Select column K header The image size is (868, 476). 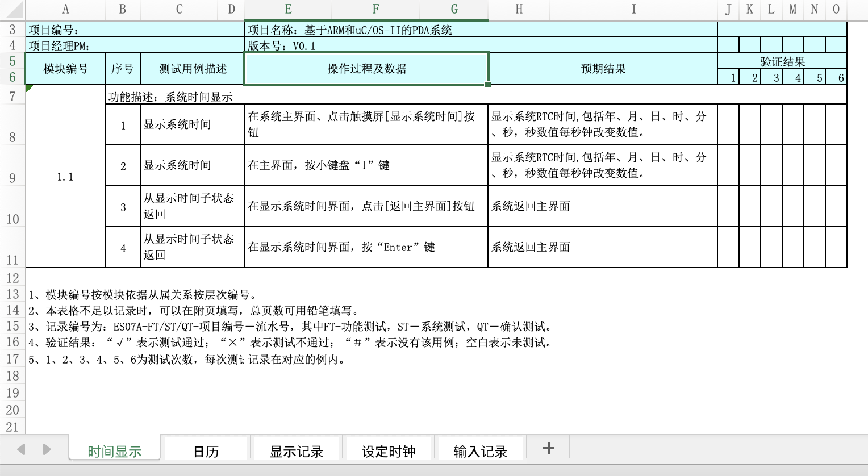click(750, 9)
